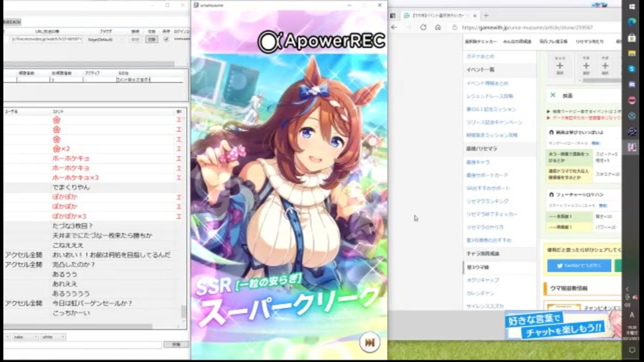Add second support card with plus
644x362 pixels.
coord(605,66)
